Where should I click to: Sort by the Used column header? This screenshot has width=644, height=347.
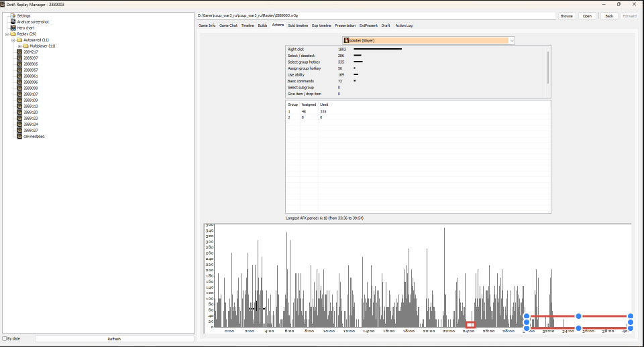click(x=324, y=105)
